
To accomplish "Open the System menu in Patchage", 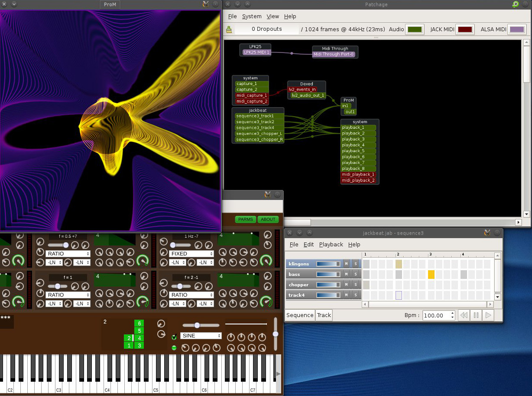I will click(x=252, y=16).
